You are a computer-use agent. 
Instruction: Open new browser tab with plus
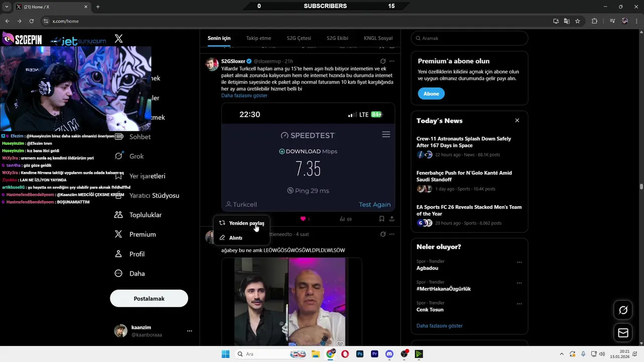pyautogui.click(x=98, y=7)
